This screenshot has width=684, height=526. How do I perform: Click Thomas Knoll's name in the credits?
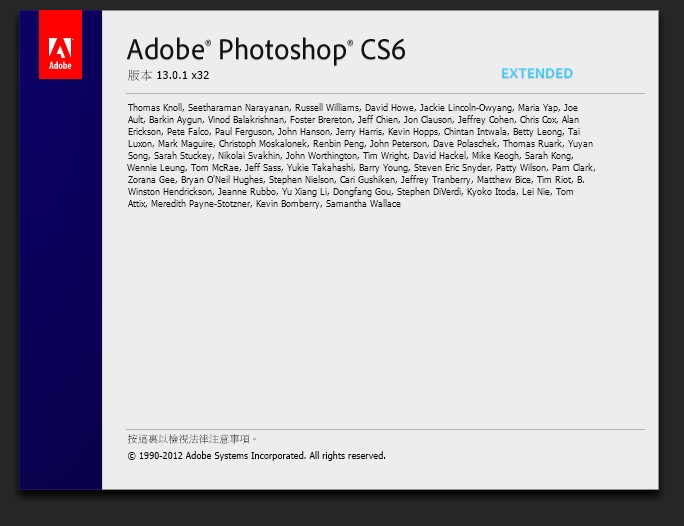point(155,108)
